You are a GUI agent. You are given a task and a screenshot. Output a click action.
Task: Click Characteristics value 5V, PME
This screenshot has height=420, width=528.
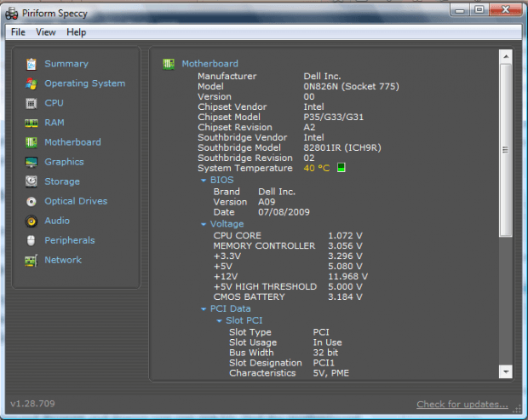click(x=331, y=373)
